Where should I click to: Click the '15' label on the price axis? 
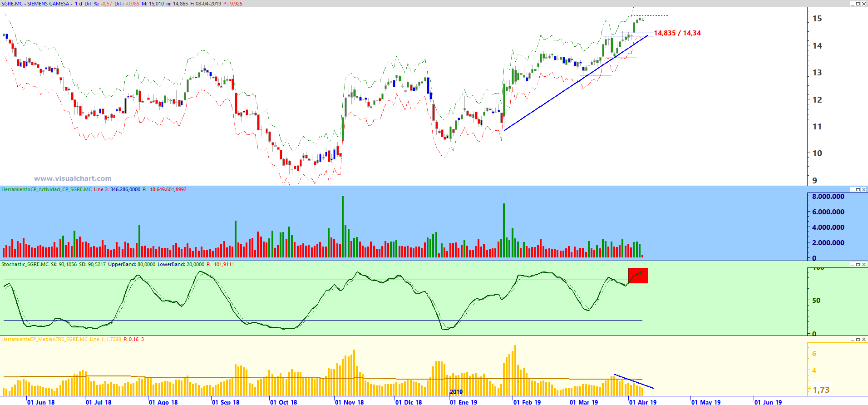point(817,19)
